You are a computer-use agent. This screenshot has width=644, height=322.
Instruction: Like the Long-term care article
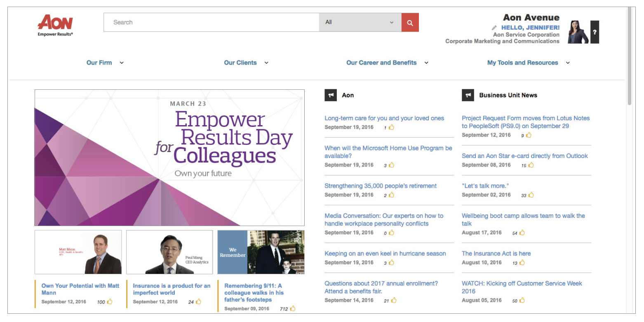coord(391,127)
